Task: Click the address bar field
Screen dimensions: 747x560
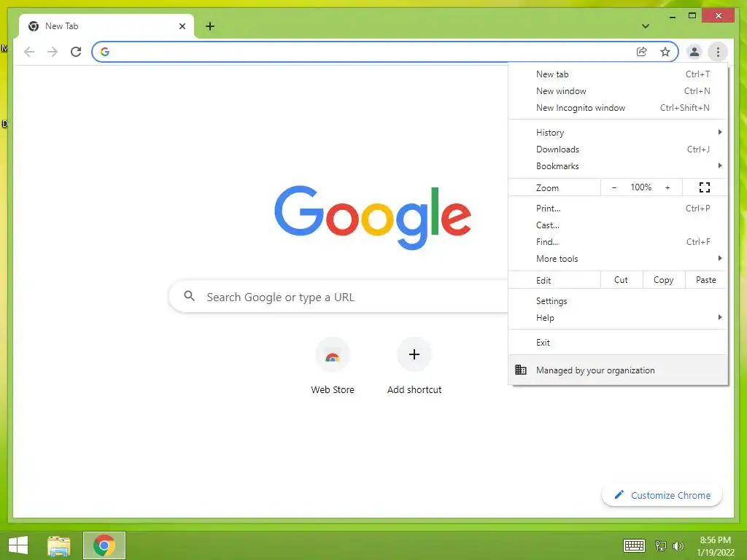Action: click(x=385, y=52)
